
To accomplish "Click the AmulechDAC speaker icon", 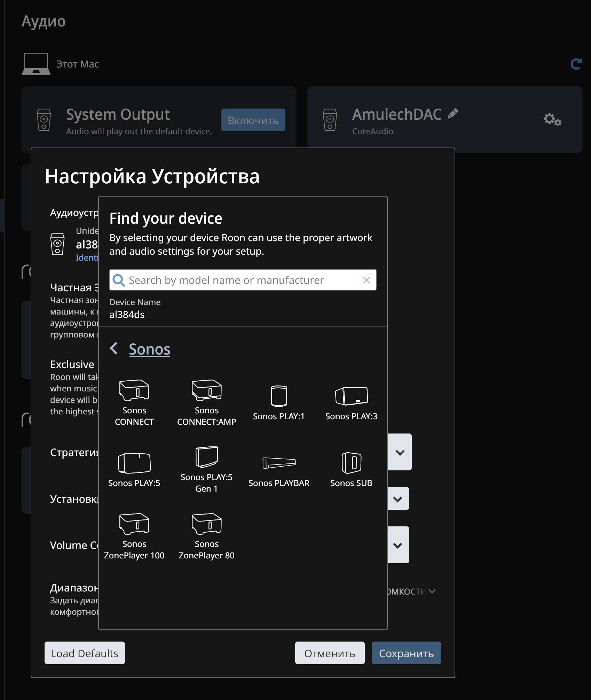I will [330, 120].
